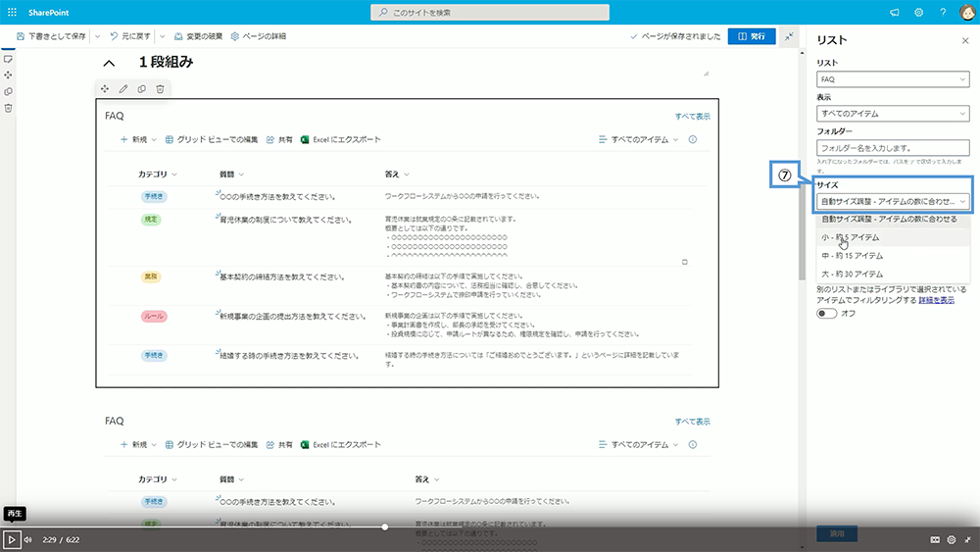Toggle the filtering switch オフ
This screenshot has height=552, width=980.
tap(827, 313)
